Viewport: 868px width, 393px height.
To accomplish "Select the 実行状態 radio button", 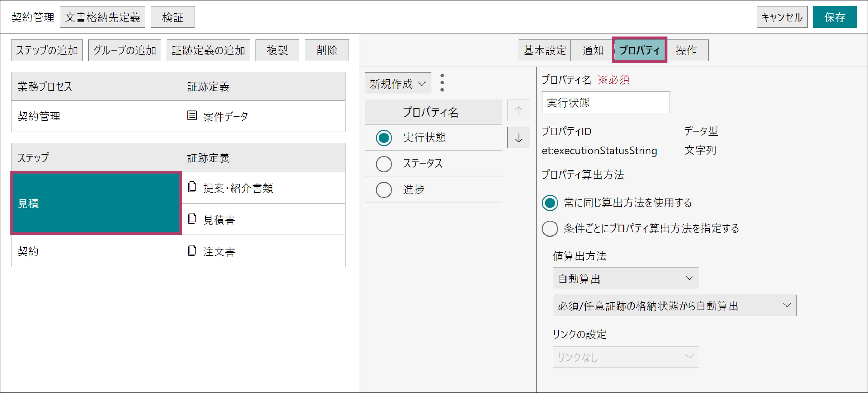I will [x=383, y=138].
